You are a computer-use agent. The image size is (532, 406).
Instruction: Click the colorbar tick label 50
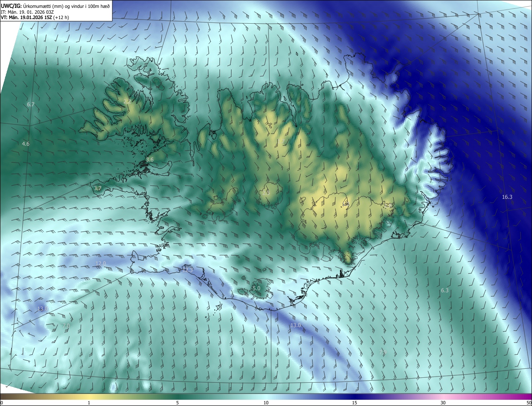(529, 403)
